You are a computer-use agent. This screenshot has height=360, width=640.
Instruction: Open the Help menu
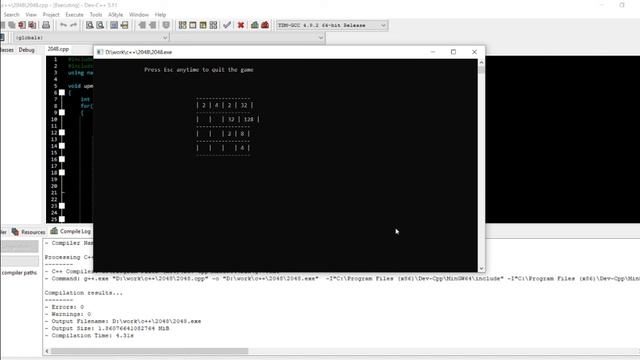[x=160, y=15]
